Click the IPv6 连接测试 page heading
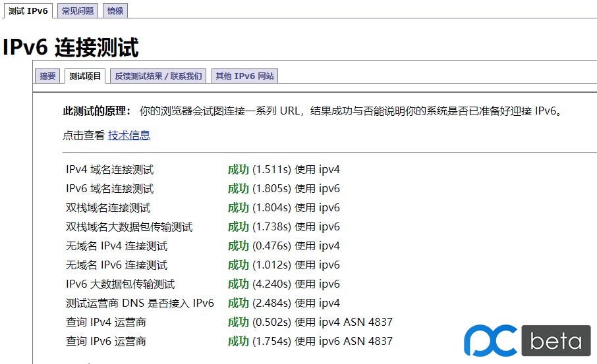597x364 pixels. [x=71, y=47]
